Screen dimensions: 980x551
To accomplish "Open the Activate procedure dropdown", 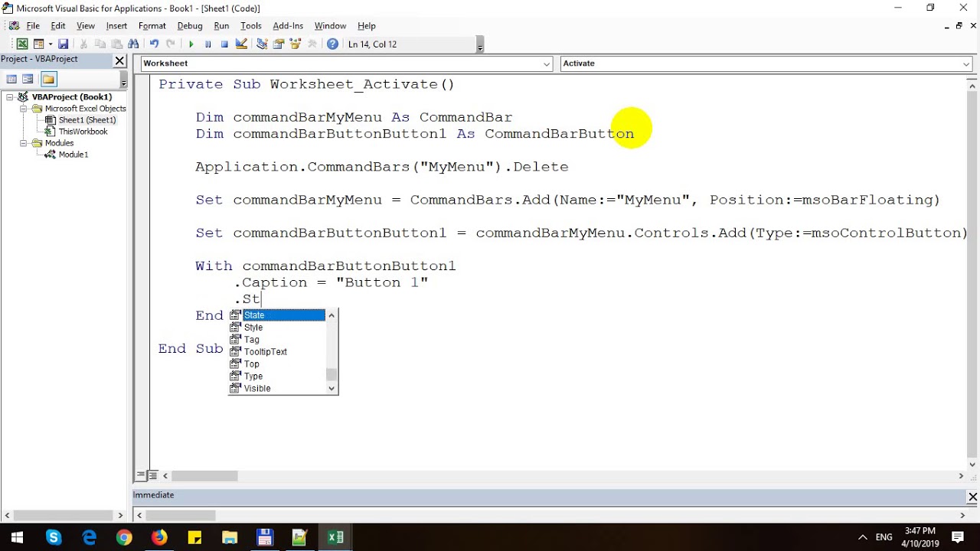I will click(x=966, y=64).
